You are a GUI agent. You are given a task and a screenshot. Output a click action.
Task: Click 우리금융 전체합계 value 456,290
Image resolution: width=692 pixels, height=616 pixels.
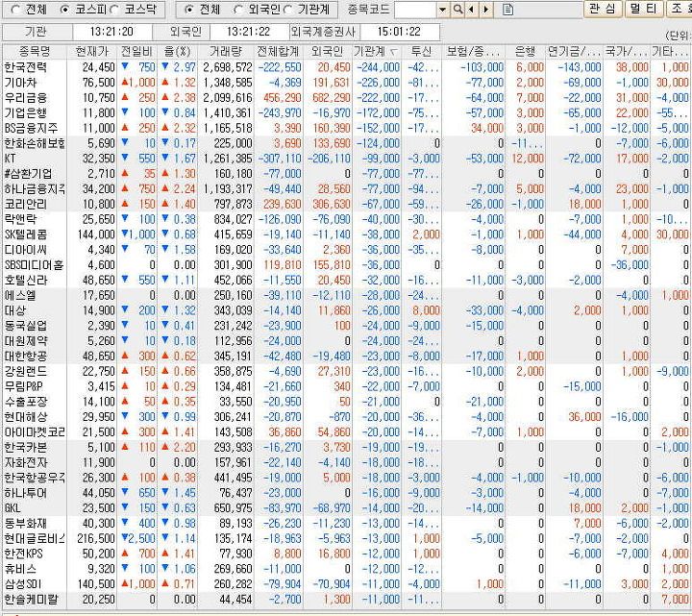[x=283, y=97]
